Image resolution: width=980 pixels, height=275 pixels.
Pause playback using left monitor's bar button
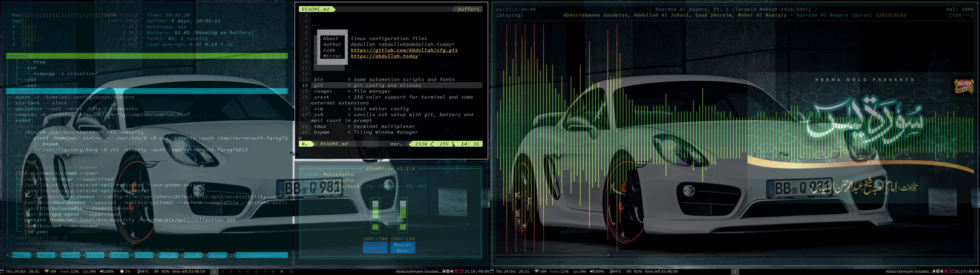point(448,271)
